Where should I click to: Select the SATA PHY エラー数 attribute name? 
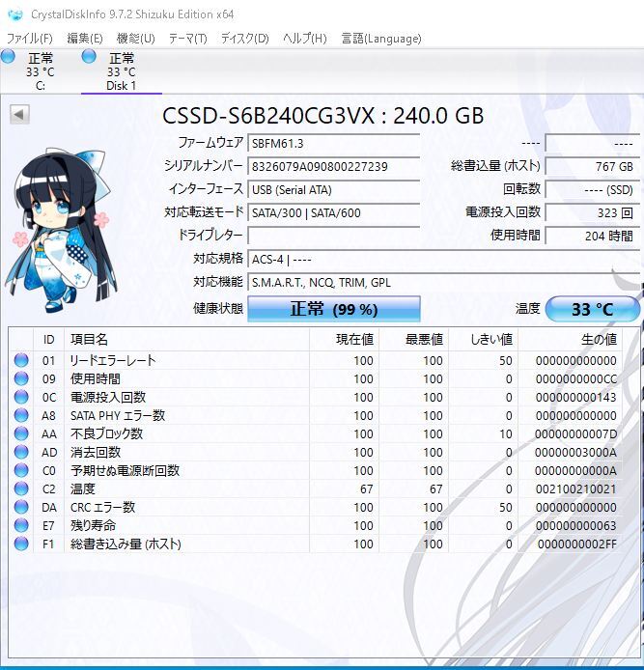tap(118, 415)
